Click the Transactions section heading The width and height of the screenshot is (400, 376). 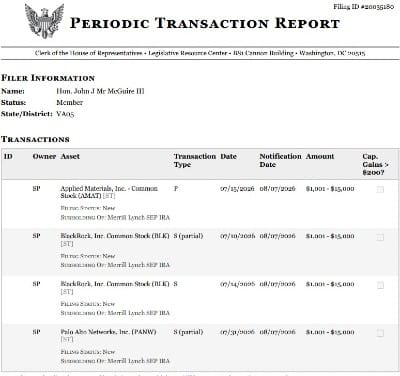point(35,139)
